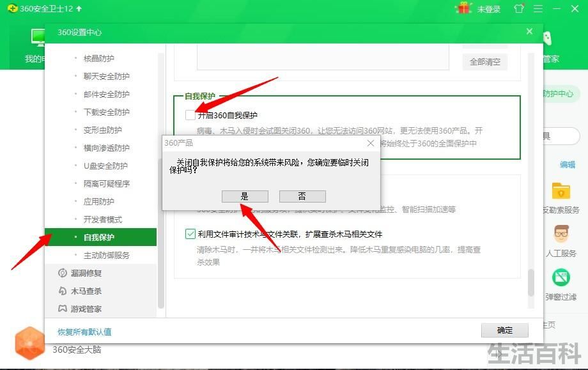Click the 360 logo in title bar
This screenshot has width=588, height=370.
(12, 8)
